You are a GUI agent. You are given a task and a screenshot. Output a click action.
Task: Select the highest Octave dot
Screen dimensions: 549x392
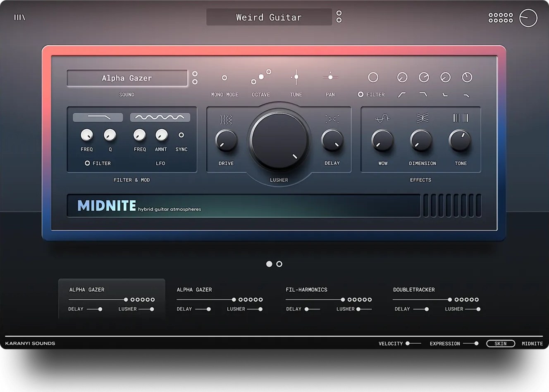click(x=269, y=72)
